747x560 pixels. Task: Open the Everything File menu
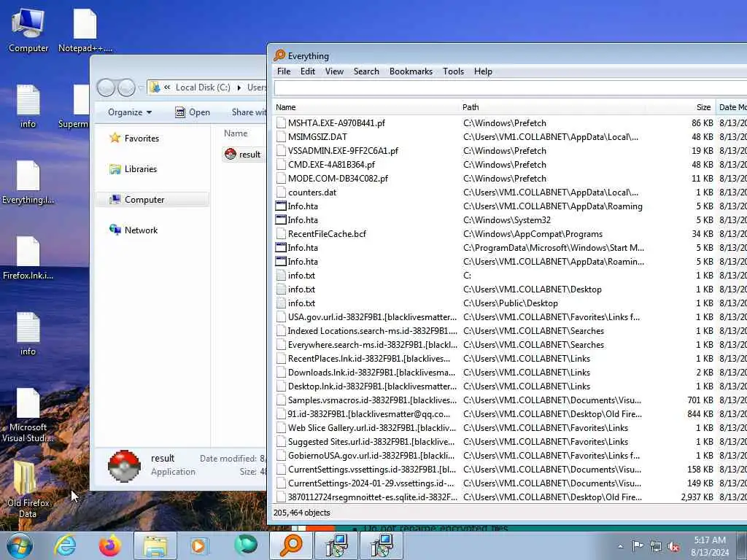[x=284, y=71]
